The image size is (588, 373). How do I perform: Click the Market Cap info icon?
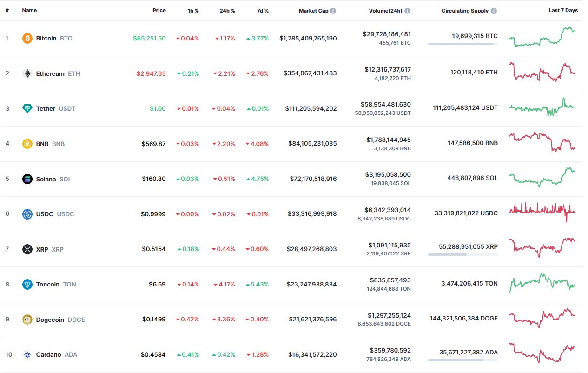click(x=333, y=11)
